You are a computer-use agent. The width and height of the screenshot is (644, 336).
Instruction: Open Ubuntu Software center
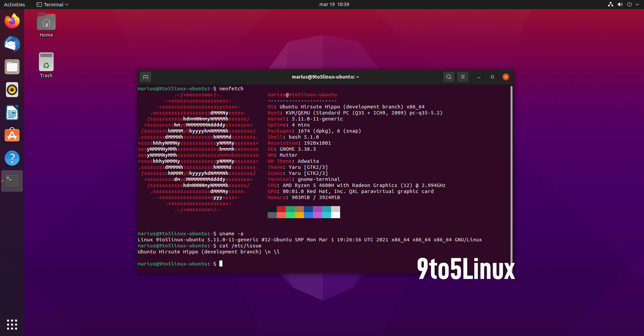coord(12,135)
